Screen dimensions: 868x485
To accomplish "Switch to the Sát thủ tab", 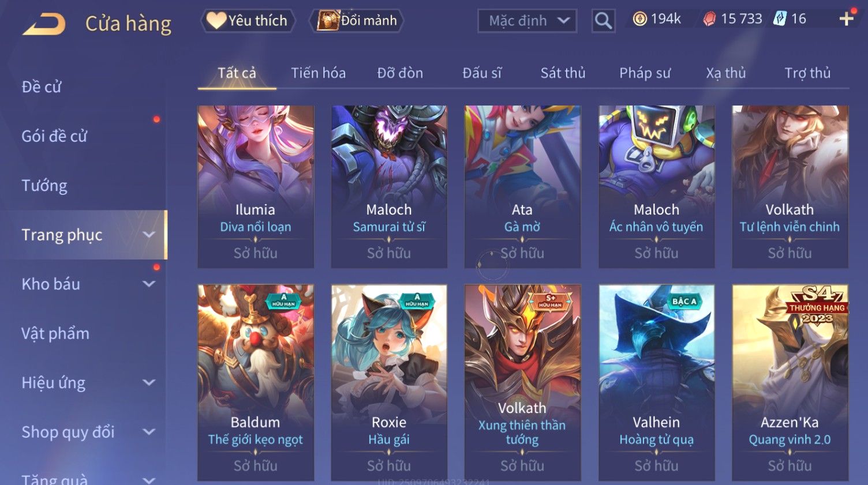I will (x=563, y=73).
